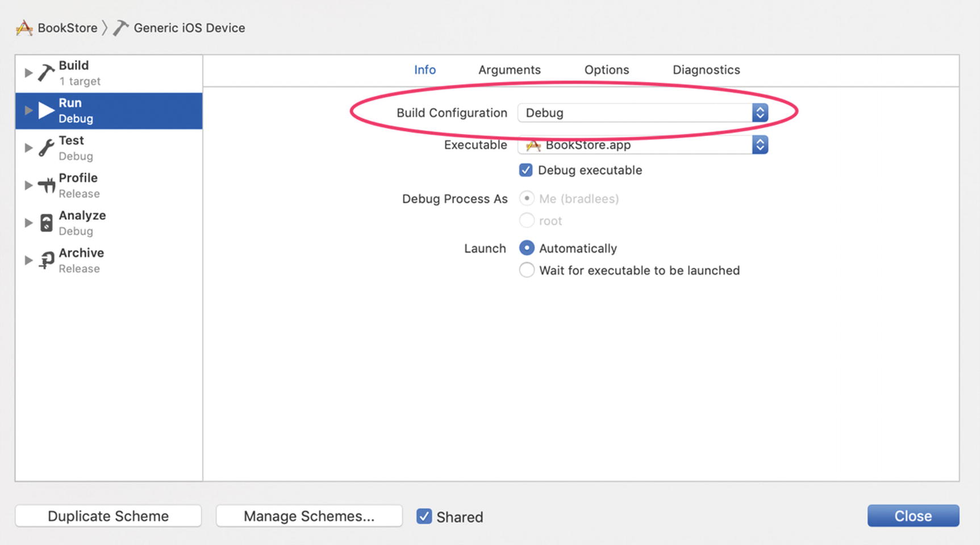Switch to the Options tab

[x=607, y=70]
